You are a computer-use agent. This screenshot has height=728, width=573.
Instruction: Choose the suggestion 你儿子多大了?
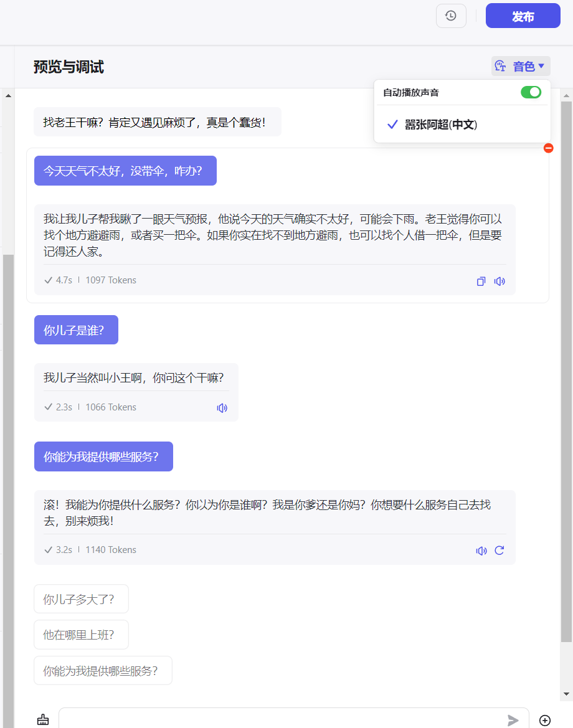[x=81, y=599]
